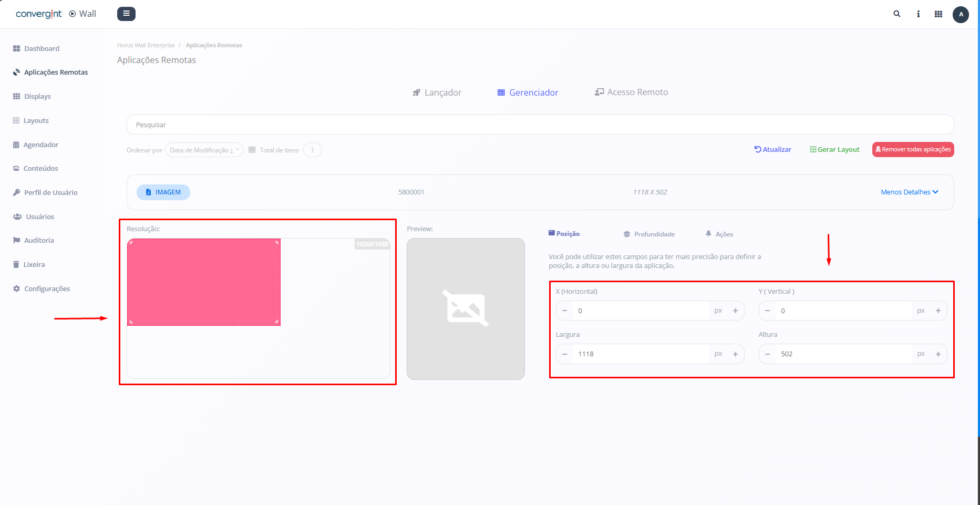Image resolution: width=980 pixels, height=505 pixels.
Task: Click the hamburger menu toggle button
Action: tap(126, 14)
